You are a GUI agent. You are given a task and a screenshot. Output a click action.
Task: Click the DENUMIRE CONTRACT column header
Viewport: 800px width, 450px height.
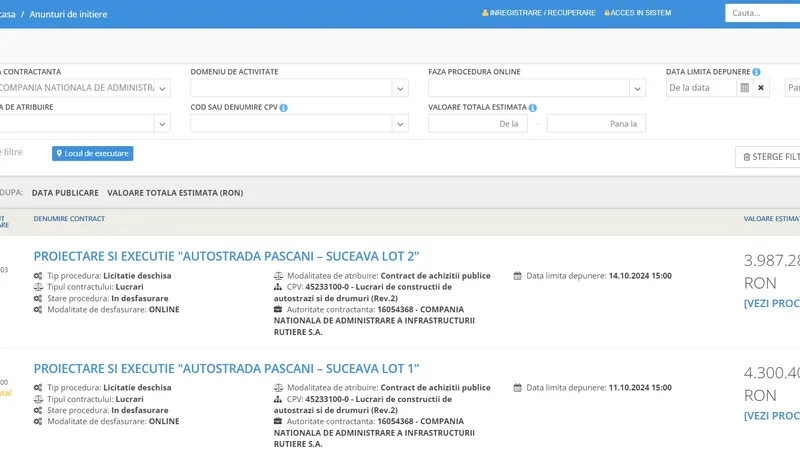point(69,218)
